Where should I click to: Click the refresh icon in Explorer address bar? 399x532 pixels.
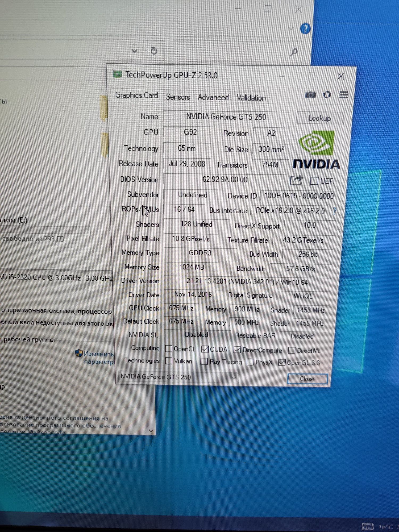point(154,51)
